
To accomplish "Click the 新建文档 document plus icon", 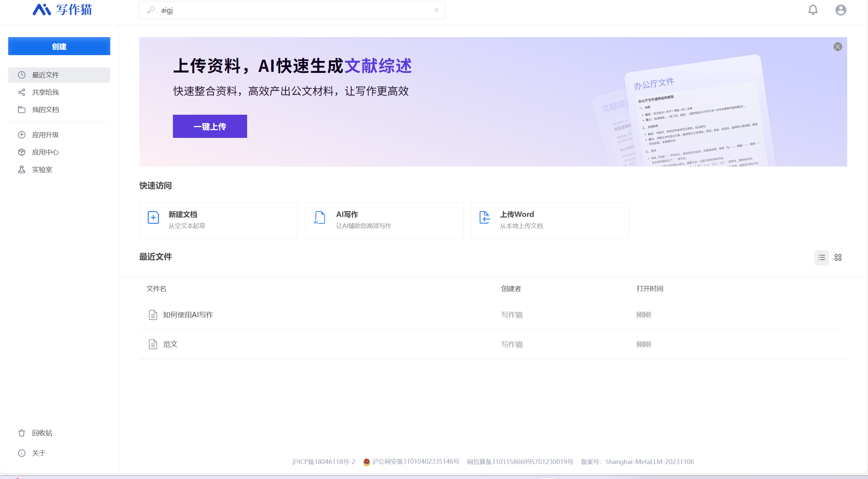I will tap(153, 218).
